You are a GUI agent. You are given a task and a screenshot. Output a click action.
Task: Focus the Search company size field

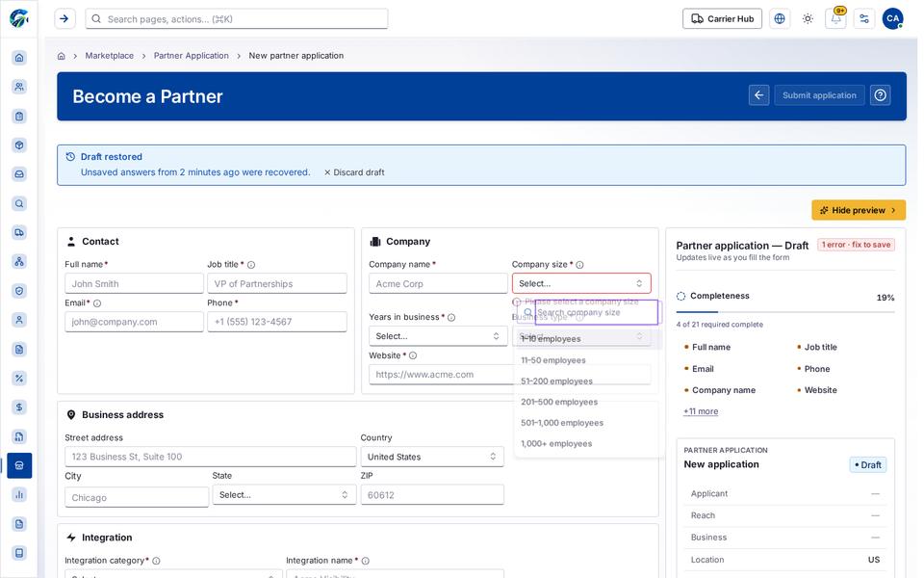coord(596,312)
